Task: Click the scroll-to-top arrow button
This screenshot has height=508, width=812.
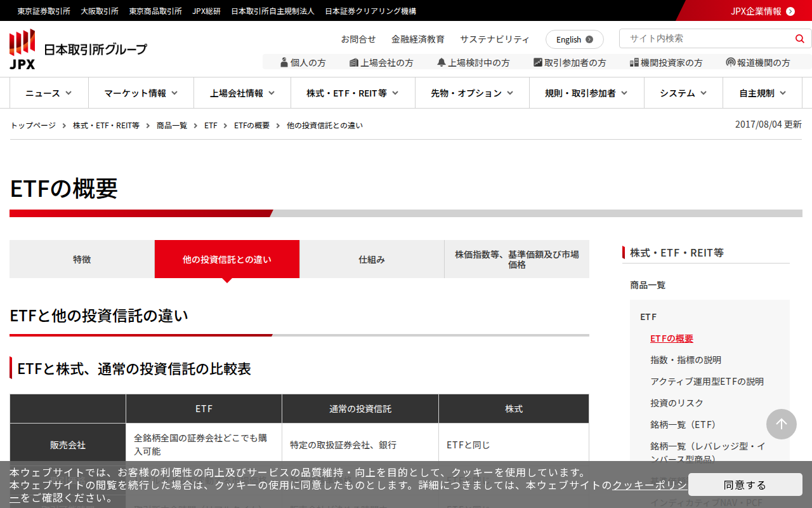Action: (781, 424)
